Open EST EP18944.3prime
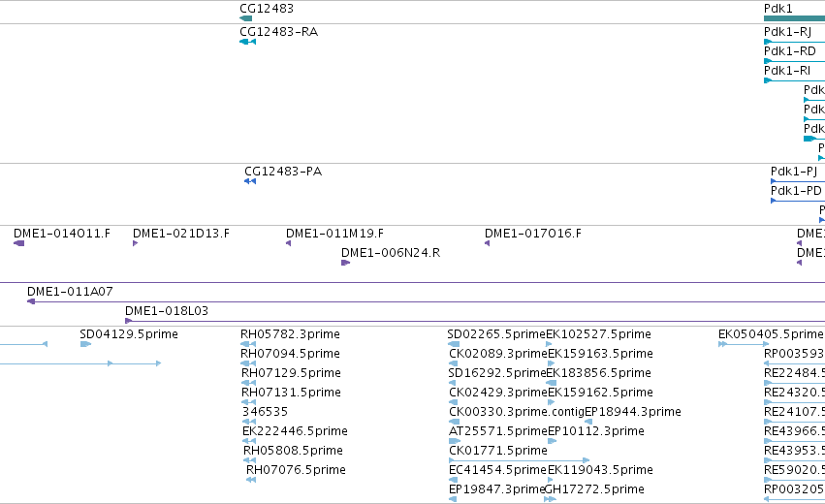This screenshot has width=825, height=504. pos(633,412)
